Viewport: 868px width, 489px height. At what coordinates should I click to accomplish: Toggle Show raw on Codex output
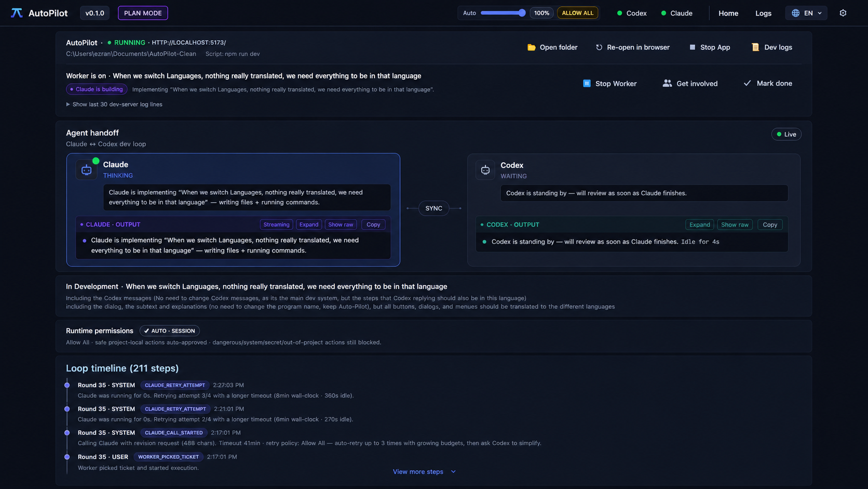tap(735, 224)
